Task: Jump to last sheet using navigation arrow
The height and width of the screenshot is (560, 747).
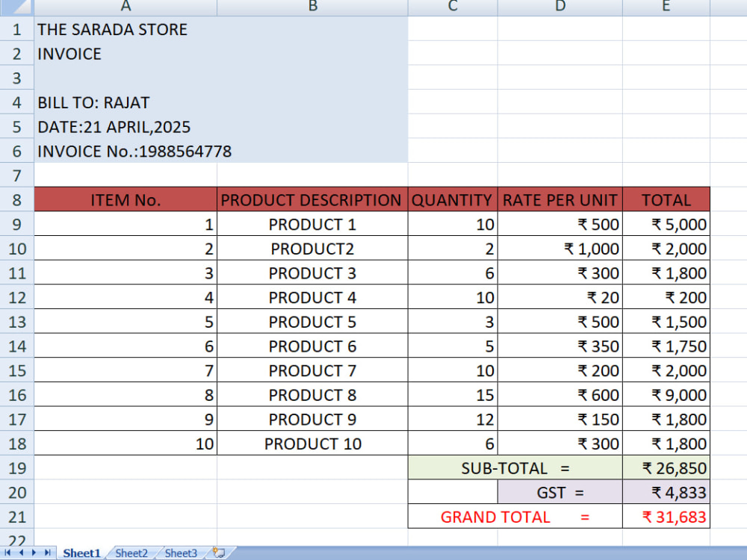Action: pyautogui.click(x=47, y=553)
